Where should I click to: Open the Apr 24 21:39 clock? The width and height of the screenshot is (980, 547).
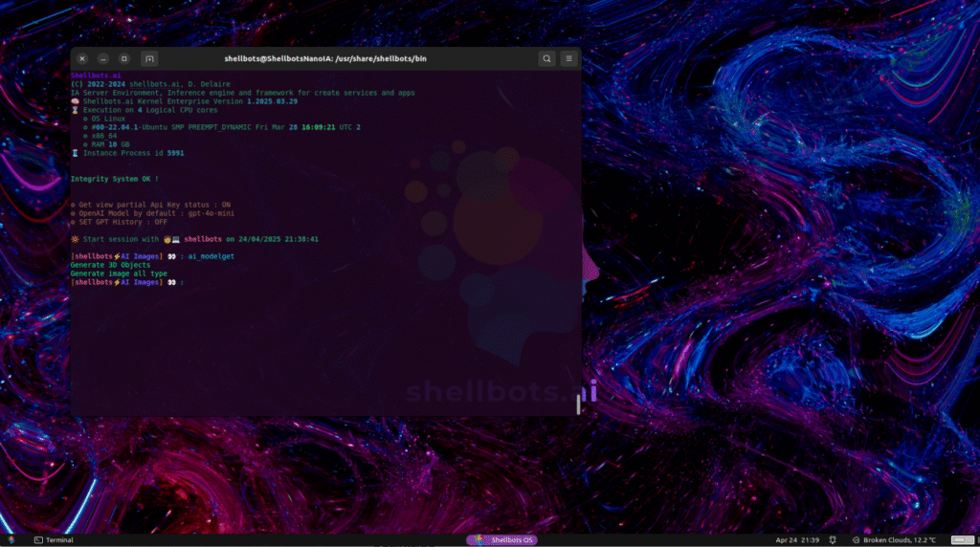[796, 539]
